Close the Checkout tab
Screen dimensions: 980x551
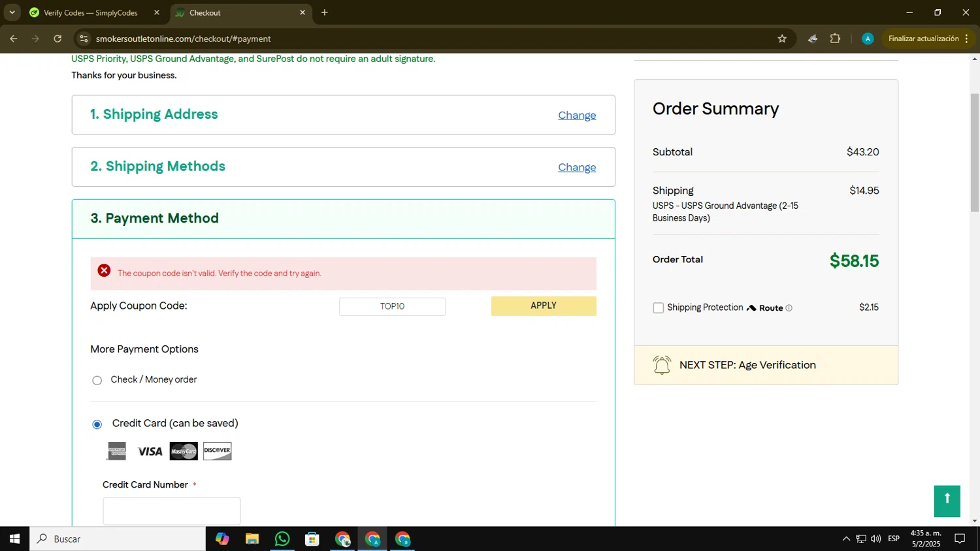click(302, 12)
